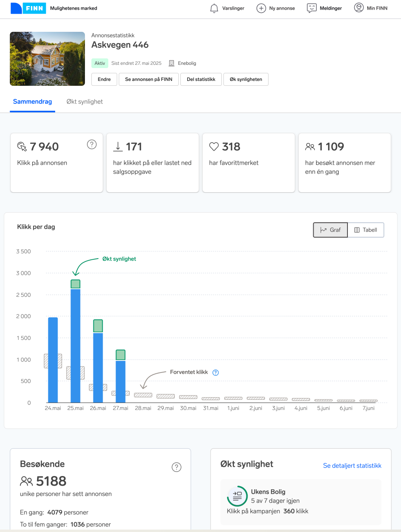Click people icon beside 5188

pyautogui.click(x=27, y=481)
